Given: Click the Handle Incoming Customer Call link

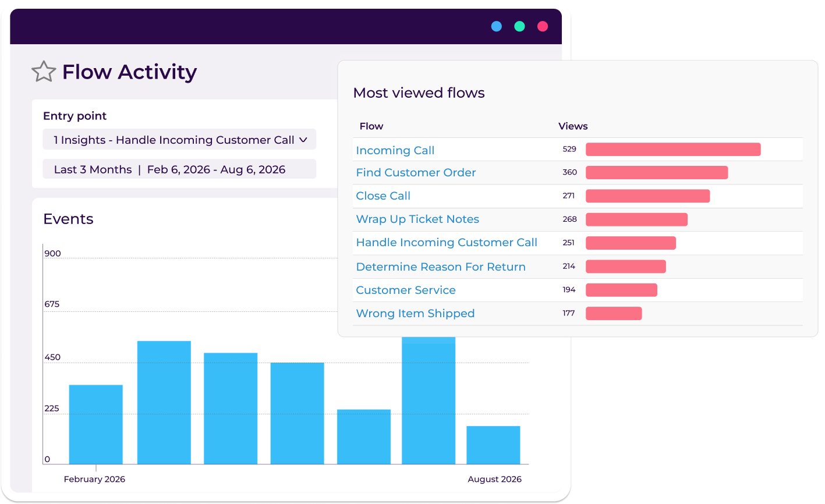Looking at the screenshot, I should pos(447,242).
